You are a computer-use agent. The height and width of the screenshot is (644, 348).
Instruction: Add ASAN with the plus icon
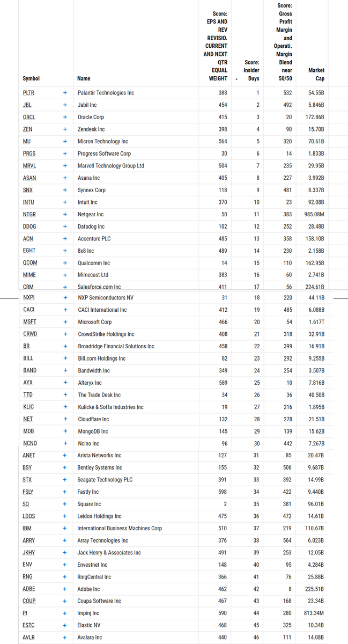[x=65, y=178]
